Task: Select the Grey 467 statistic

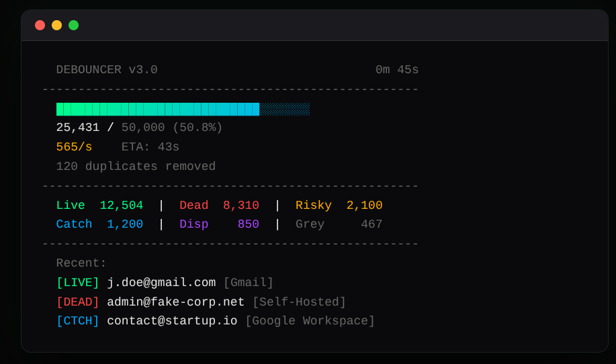Action: pyautogui.click(x=339, y=224)
